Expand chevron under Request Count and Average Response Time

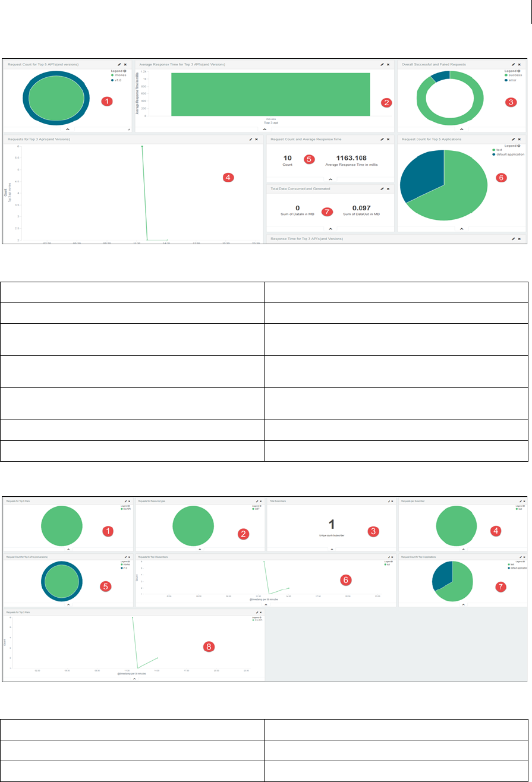click(330, 178)
